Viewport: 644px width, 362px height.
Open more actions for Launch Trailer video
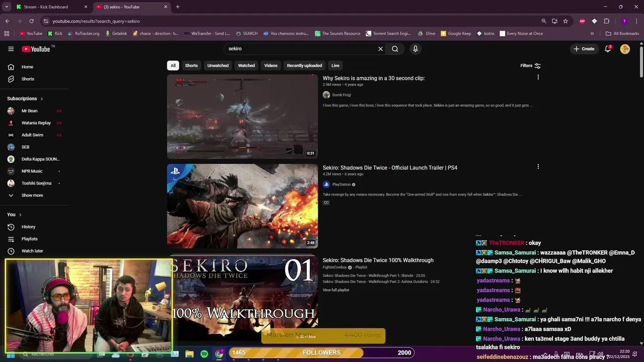(x=538, y=167)
